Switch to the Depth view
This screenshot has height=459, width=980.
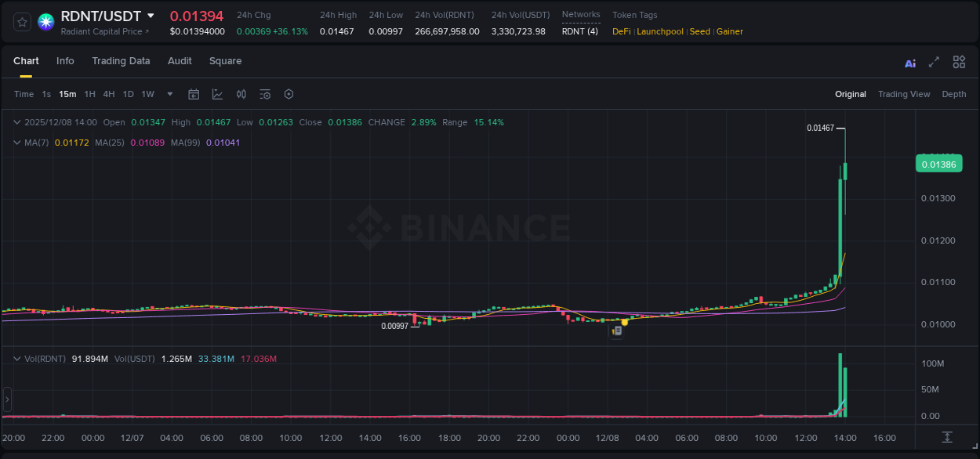click(x=954, y=94)
